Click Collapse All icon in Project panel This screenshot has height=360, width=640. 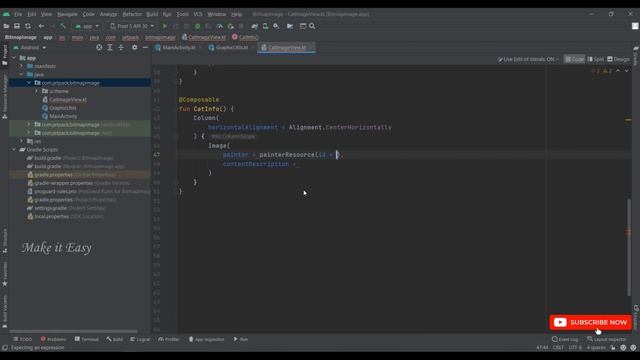point(121,47)
